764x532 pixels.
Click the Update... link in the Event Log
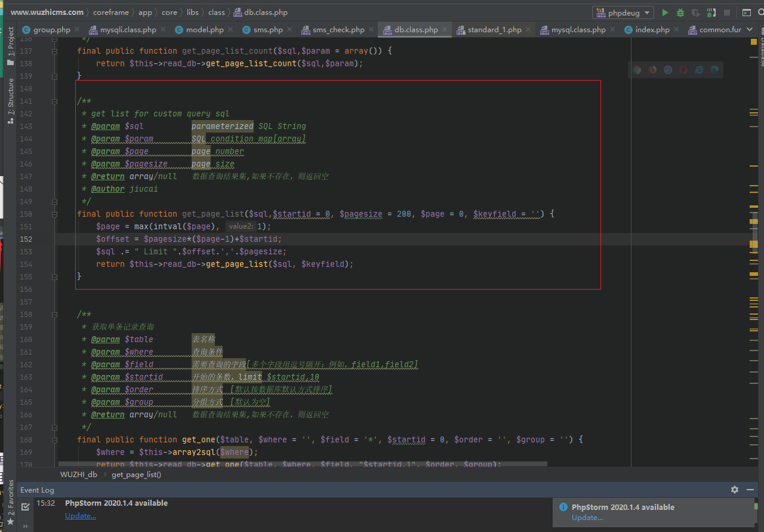click(81, 516)
